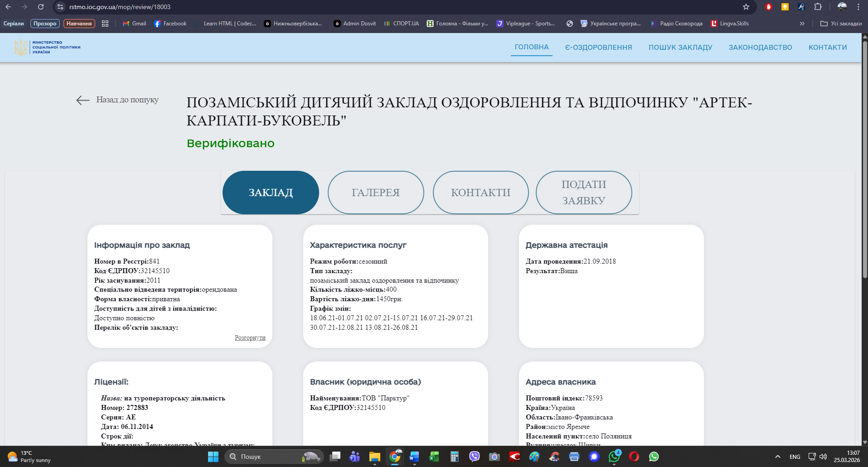Show hidden system tray icons chevron

777,457
